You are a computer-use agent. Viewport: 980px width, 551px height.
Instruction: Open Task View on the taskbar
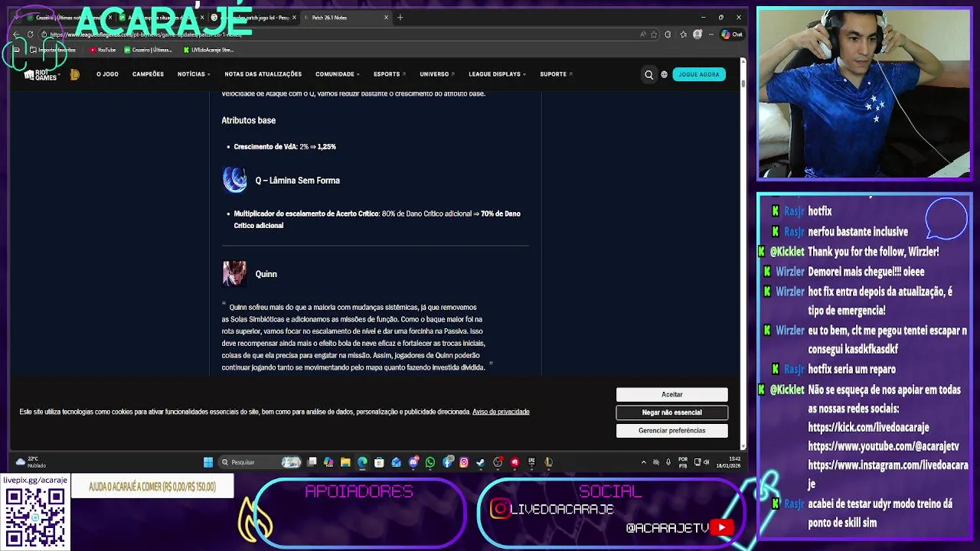click(312, 461)
